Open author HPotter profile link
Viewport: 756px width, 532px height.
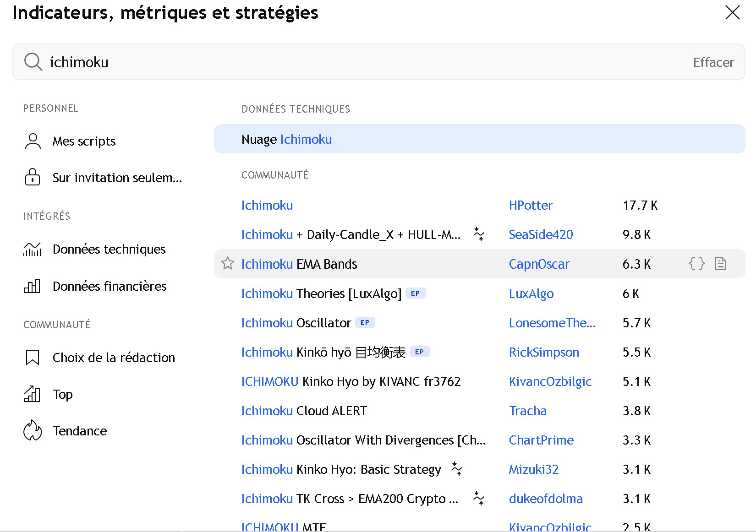[531, 205]
